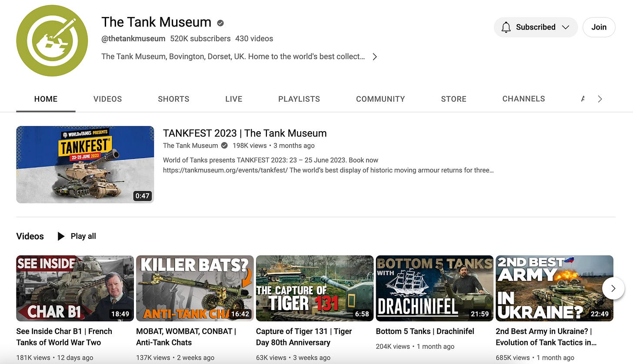Click the Join button
This screenshot has height=364, width=633.
click(x=599, y=27)
